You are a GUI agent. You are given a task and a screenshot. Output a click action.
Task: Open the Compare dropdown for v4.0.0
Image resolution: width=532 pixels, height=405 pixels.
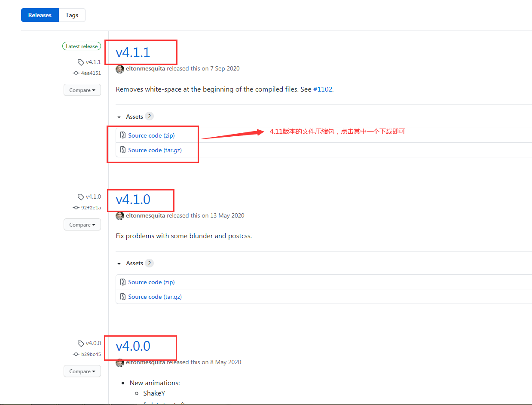(82, 371)
